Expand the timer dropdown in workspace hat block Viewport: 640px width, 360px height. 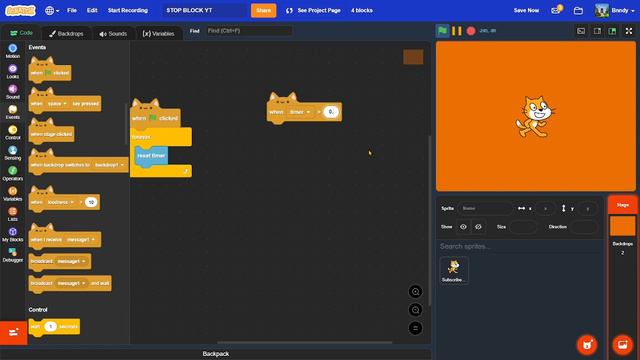pyautogui.click(x=300, y=112)
